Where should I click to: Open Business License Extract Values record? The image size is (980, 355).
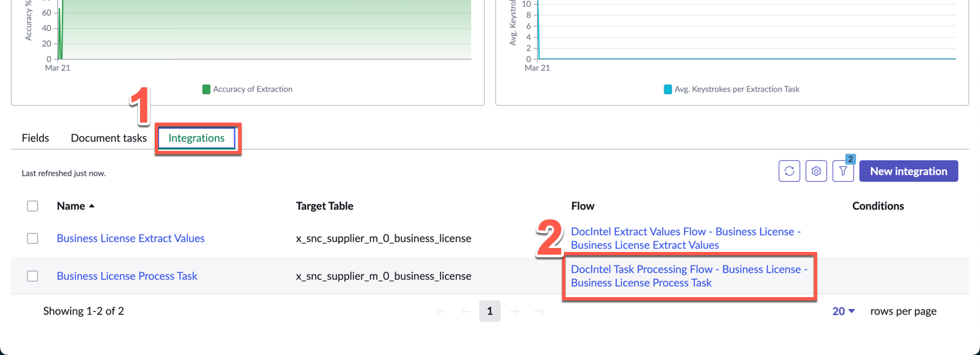[x=131, y=238]
